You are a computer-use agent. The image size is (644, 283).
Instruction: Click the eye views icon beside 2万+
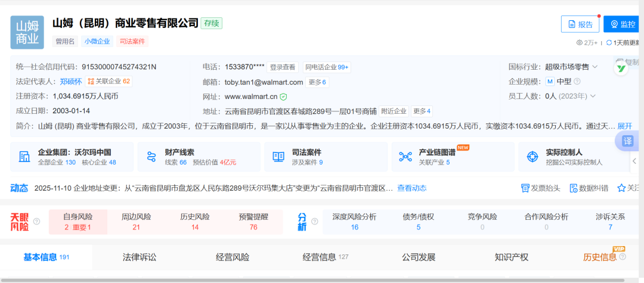pos(580,42)
